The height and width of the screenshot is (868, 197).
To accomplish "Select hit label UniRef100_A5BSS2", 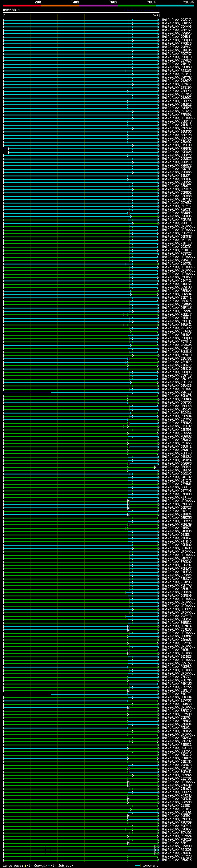I will 177,128.
